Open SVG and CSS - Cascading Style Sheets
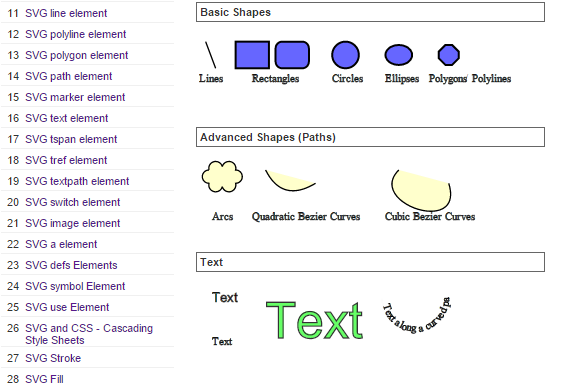 89,334
